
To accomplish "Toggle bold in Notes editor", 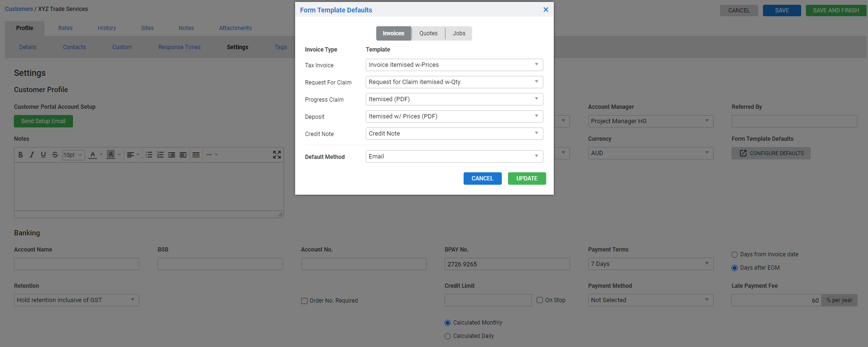I will click(x=21, y=155).
